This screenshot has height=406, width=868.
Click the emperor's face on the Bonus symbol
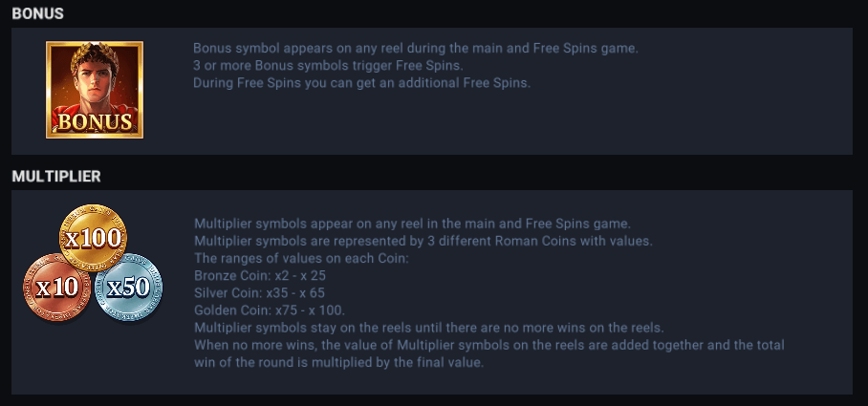coord(93,75)
